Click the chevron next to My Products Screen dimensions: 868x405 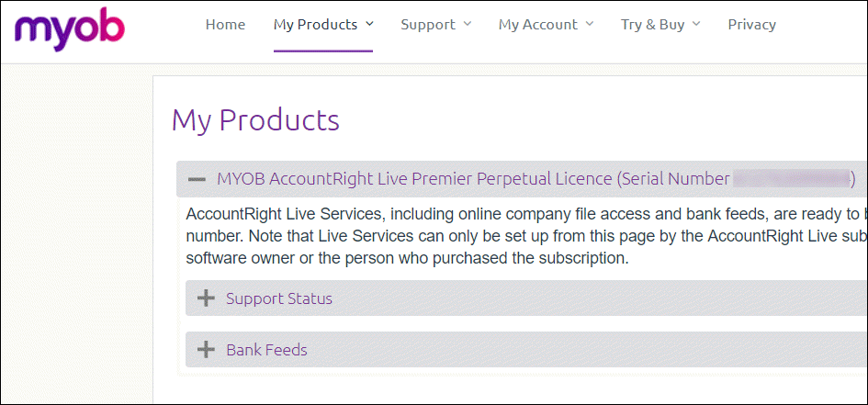pos(369,25)
